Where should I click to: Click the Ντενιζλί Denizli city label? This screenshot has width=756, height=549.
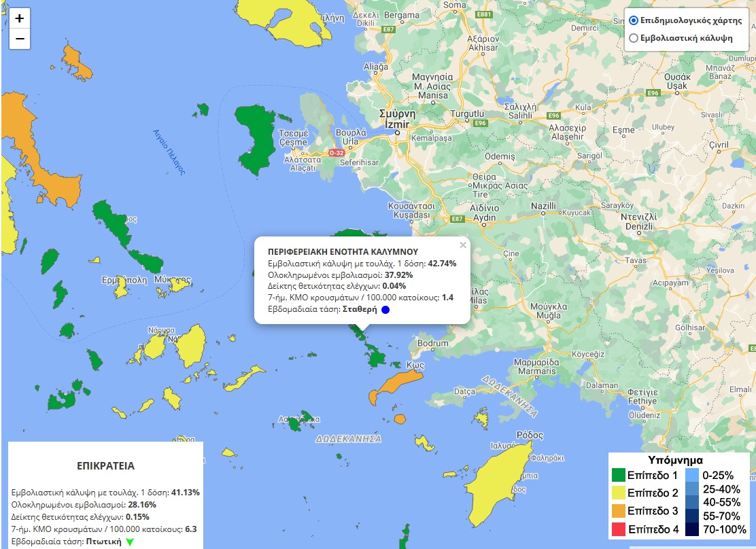coord(639,222)
